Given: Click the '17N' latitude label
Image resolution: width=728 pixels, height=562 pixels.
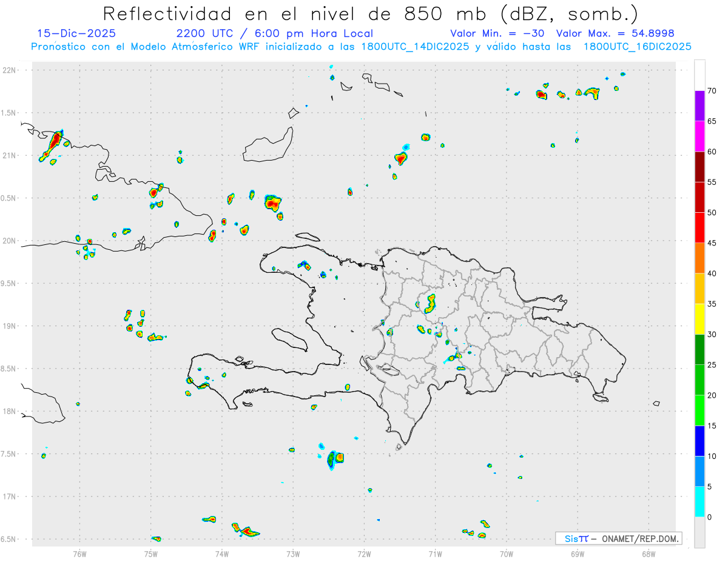Looking at the screenshot, I should pyautogui.click(x=10, y=497).
